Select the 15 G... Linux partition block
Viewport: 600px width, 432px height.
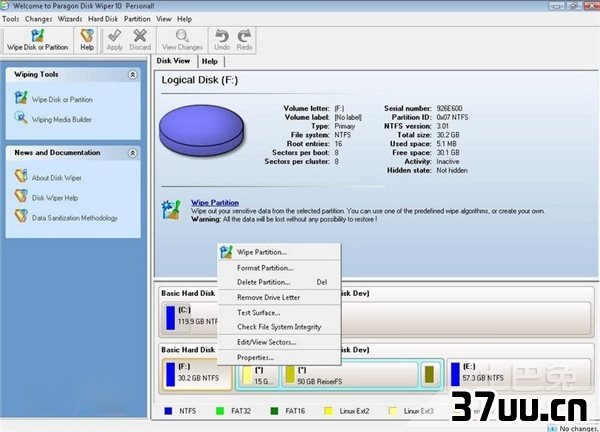(x=259, y=376)
